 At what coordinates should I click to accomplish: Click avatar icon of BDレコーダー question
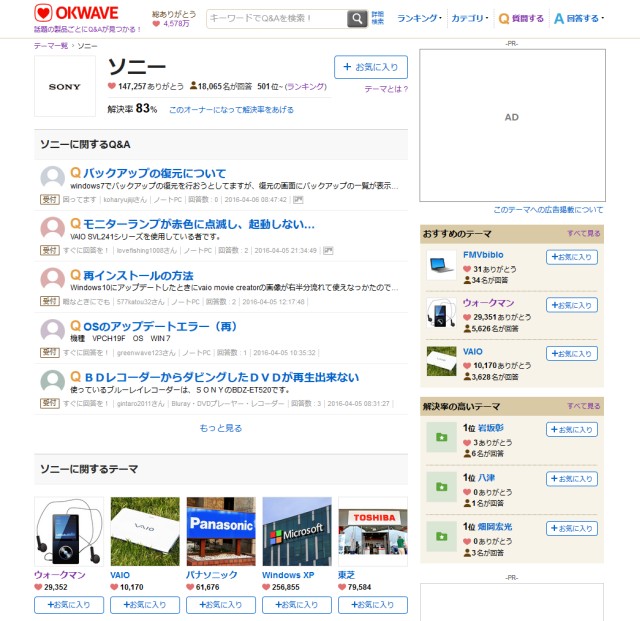(53, 382)
